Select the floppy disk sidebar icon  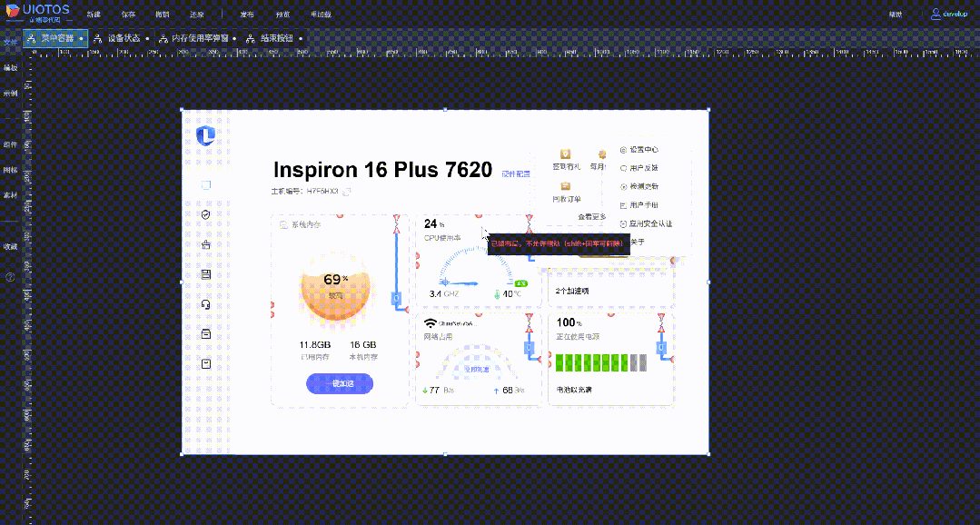point(205,273)
